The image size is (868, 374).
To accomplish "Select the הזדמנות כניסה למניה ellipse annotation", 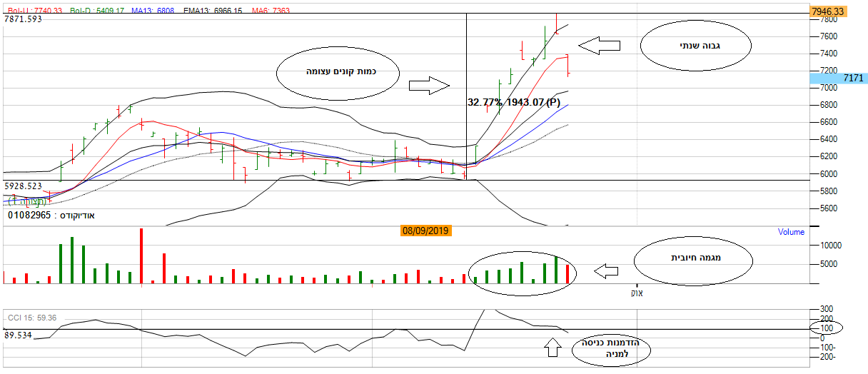I will point(613,348).
